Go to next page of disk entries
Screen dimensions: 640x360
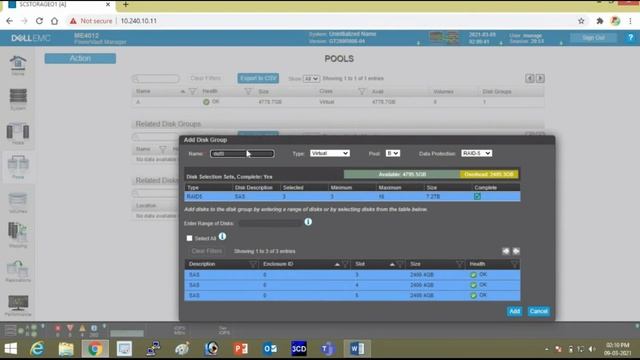[x=516, y=251]
